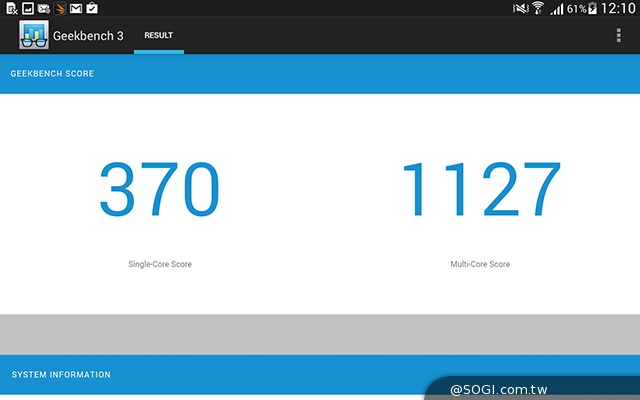Tap the 12:10 clock in status bar

coord(619,8)
